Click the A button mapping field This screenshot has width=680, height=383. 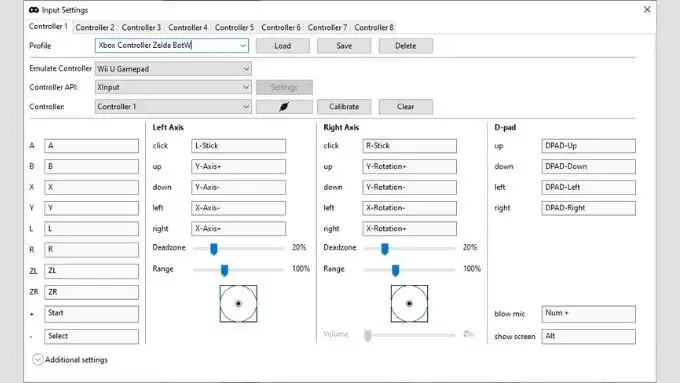point(92,146)
